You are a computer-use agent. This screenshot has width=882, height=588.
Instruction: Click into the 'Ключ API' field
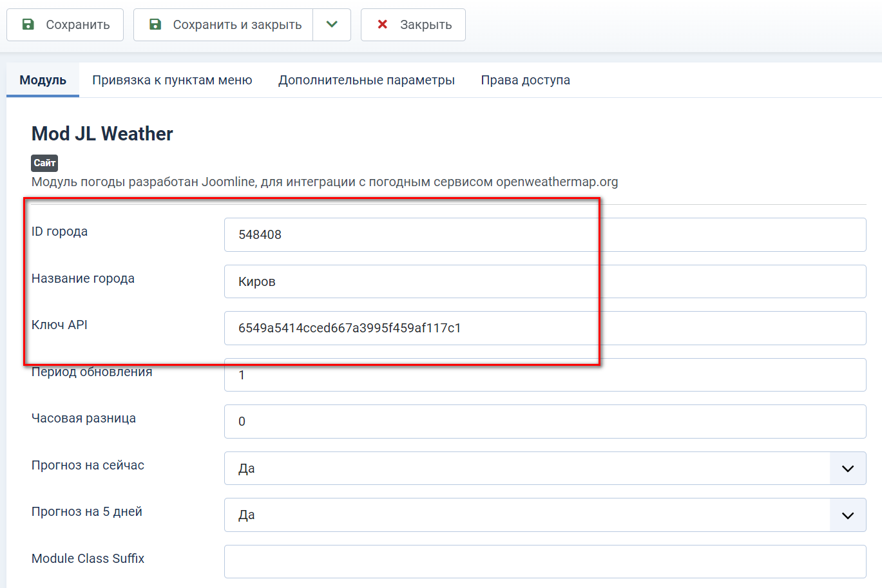(x=544, y=328)
